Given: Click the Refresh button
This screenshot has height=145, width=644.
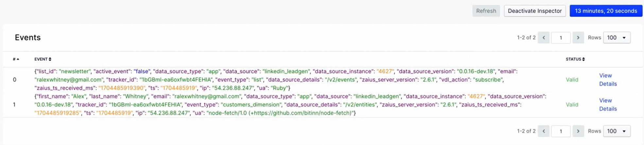Looking at the screenshot, I should (x=486, y=11).
